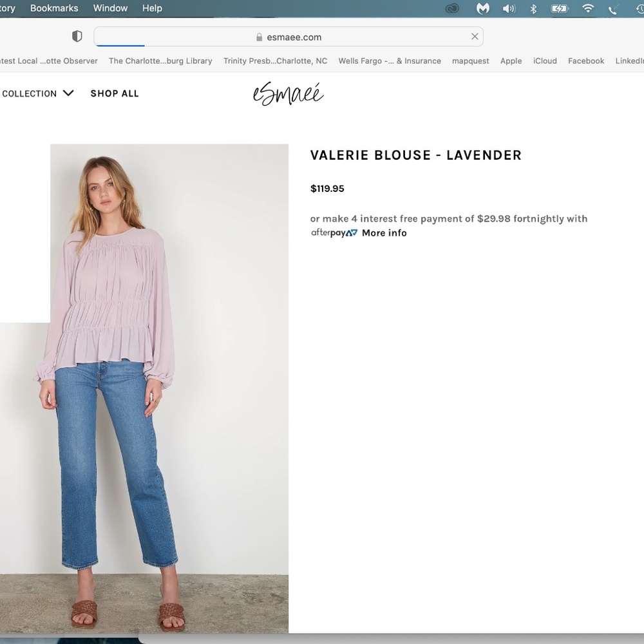Open the volume control in menu bar

[x=509, y=8]
